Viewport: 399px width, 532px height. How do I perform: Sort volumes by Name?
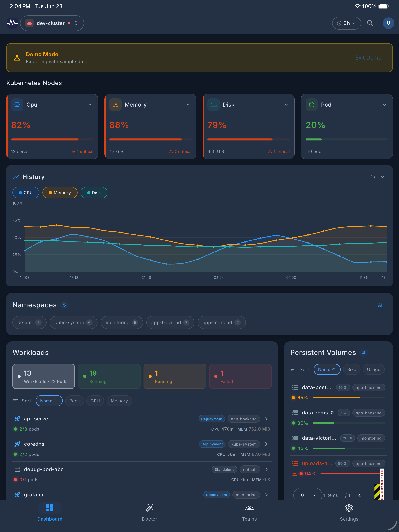point(327,369)
